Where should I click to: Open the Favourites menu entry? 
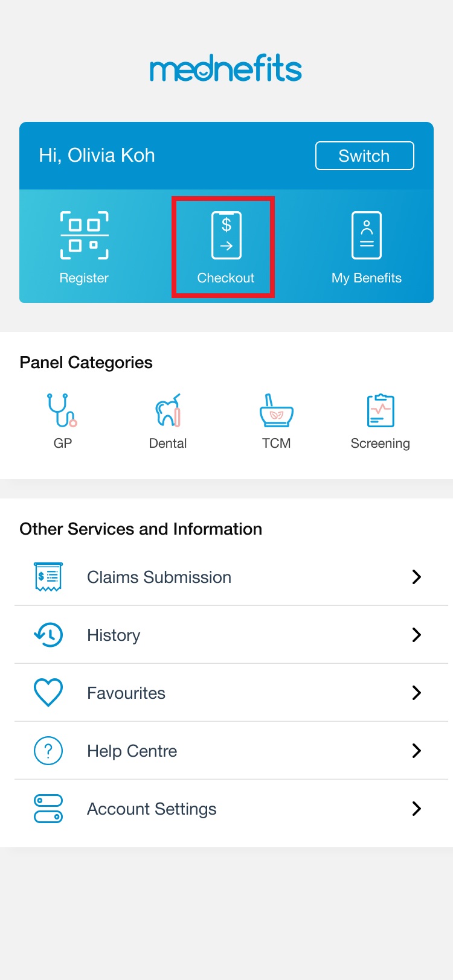126,693
